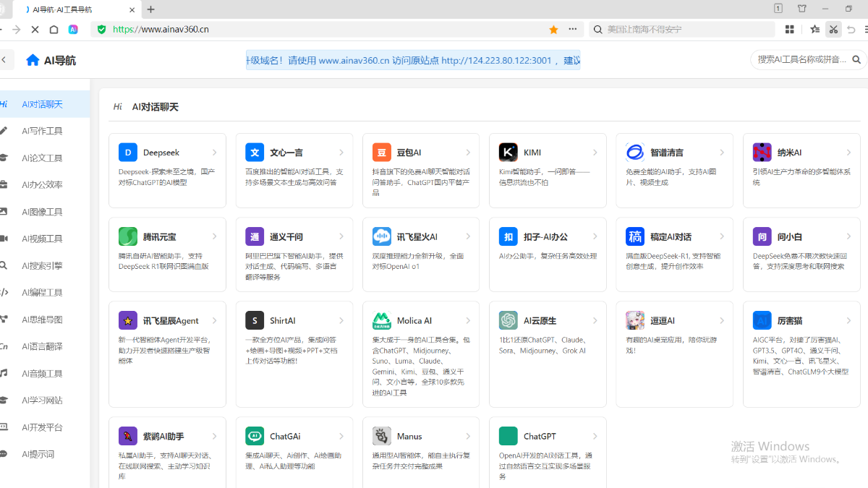This screenshot has width=868, height=488.
Task: Click the AI导航 home icon
Action: pos(33,60)
